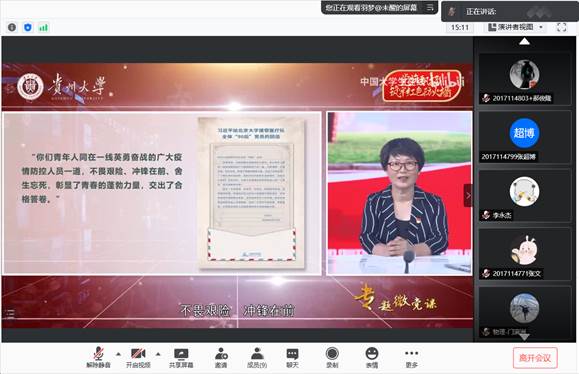Open the emoji reactions icon
579x374 pixels.
coord(371,357)
